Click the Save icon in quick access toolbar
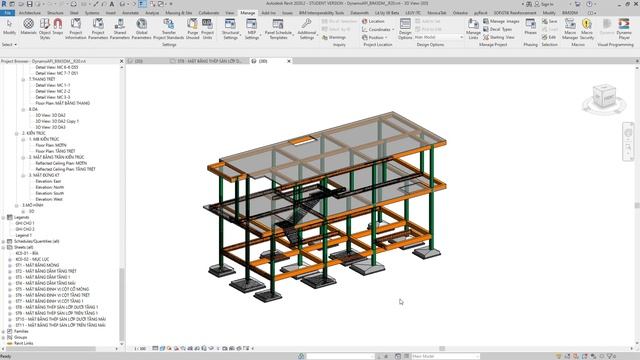The height and width of the screenshot is (360, 640). coord(30,4)
